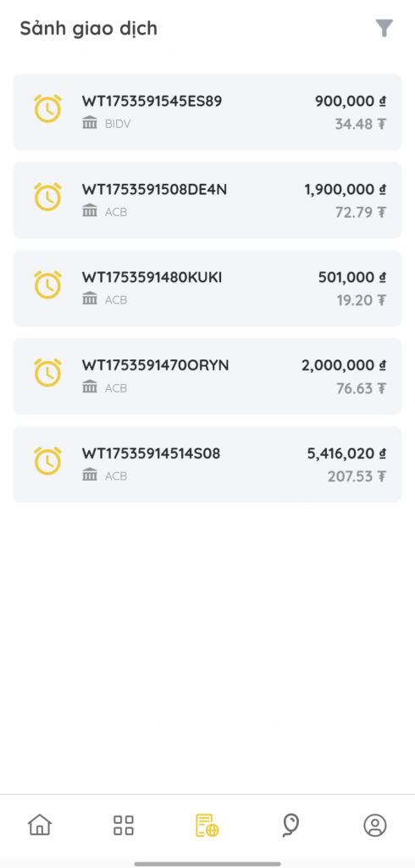This screenshot has height=868, width=415.
Task: Open the balloon icon tab
Action: [x=290, y=825]
